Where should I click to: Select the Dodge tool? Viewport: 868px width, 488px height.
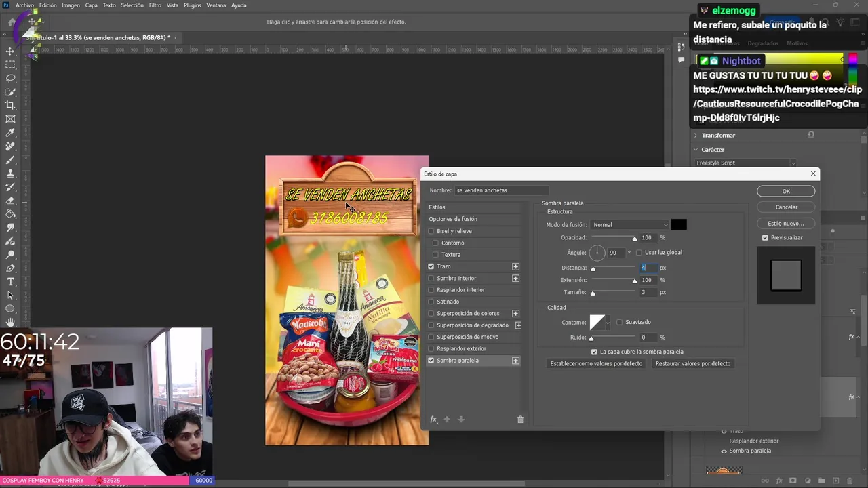pyautogui.click(x=10, y=255)
